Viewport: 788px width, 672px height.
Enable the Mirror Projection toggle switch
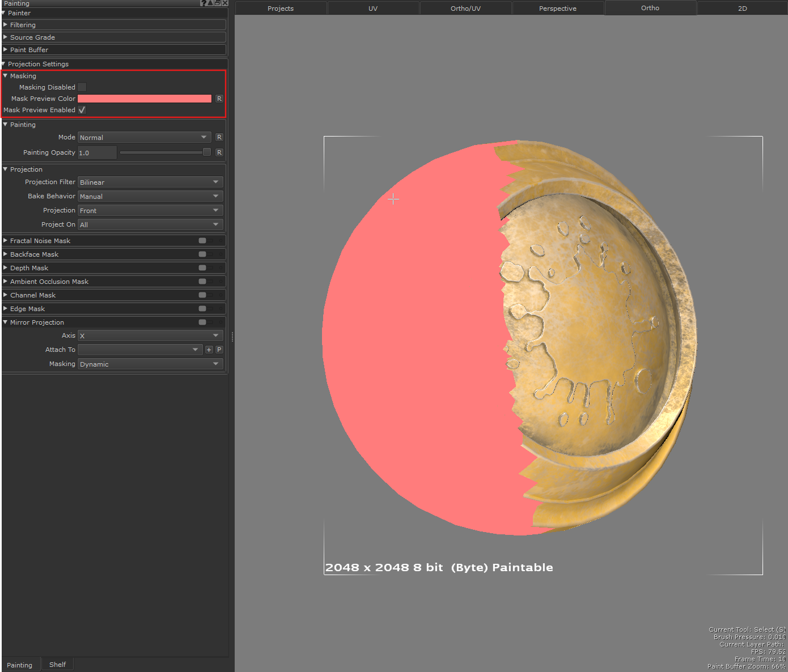pos(202,322)
